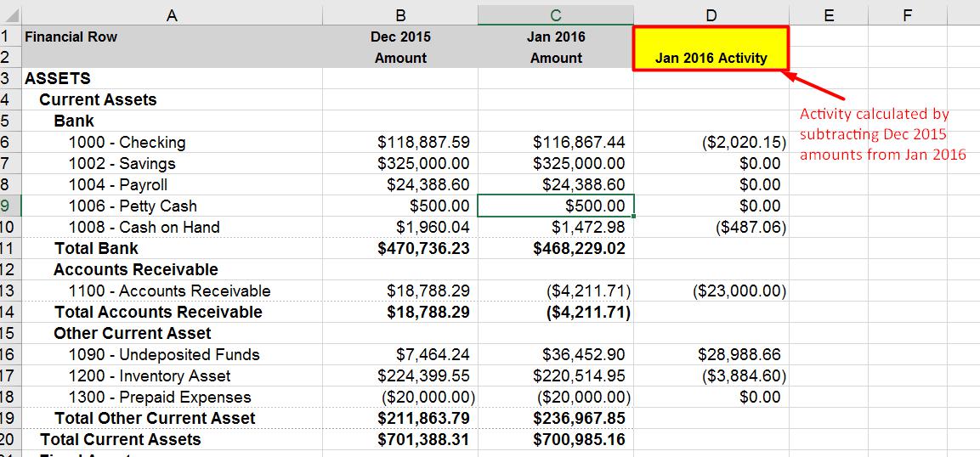980x457 pixels.
Task: Select column D header
Action: tap(711, 15)
